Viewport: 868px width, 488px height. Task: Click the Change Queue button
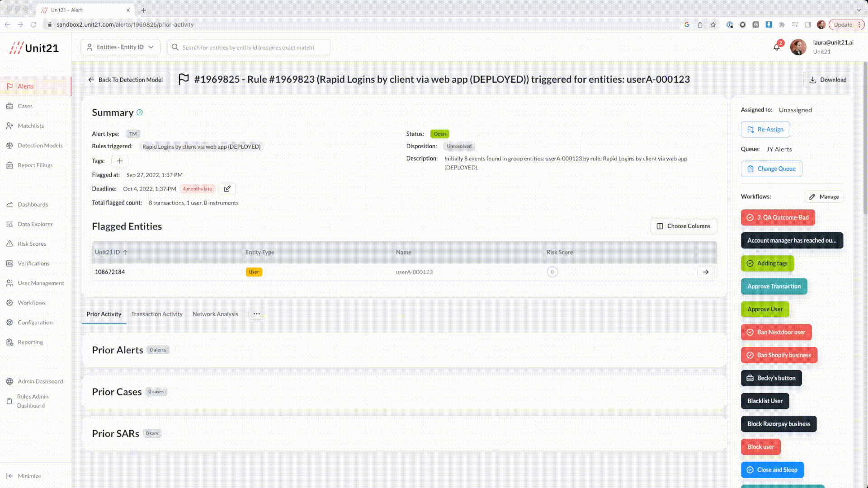point(771,169)
